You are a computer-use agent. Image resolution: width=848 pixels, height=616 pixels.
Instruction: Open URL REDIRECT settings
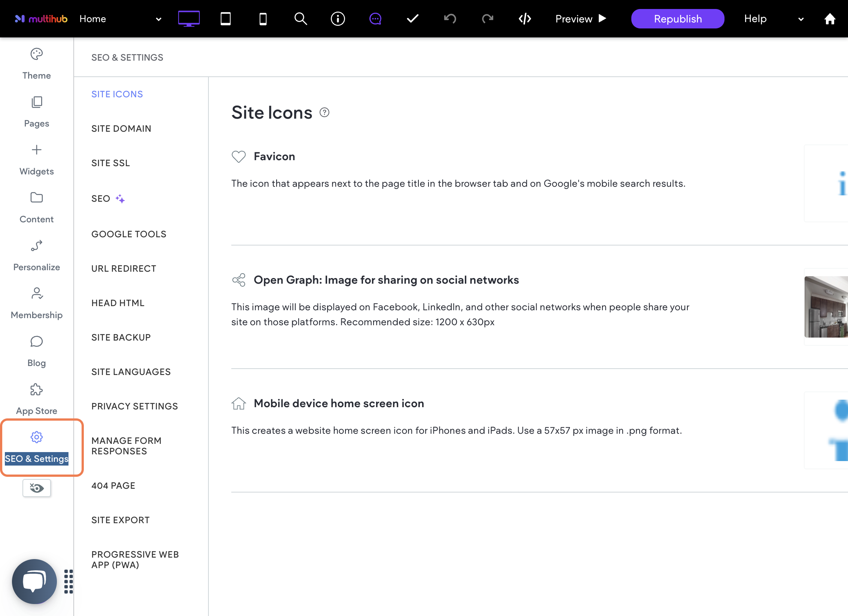coord(124,269)
